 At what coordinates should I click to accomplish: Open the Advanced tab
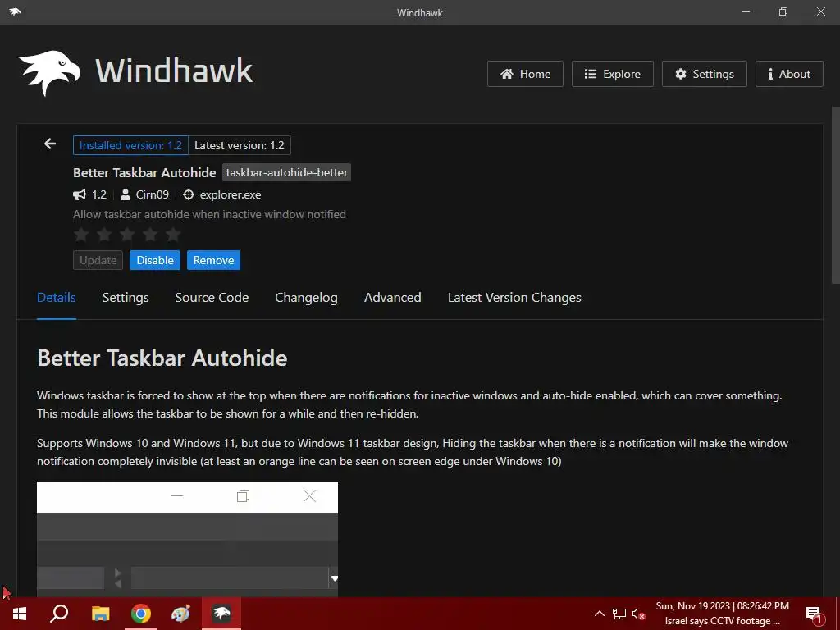[x=393, y=298]
